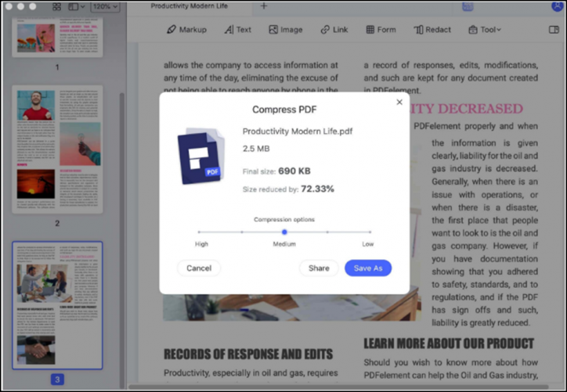The height and width of the screenshot is (392, 567).
Task: Click the horizontal scrollbar at bottom
Action: [x=338, y=387]
